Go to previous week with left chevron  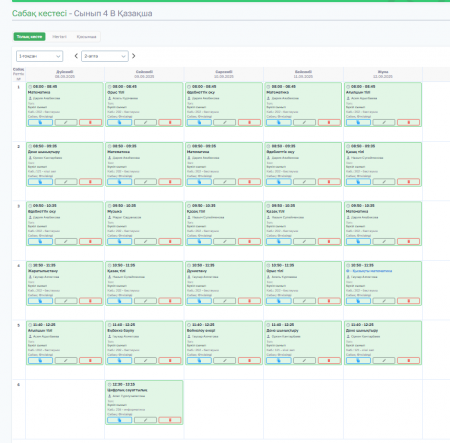[x=76, y=56]
